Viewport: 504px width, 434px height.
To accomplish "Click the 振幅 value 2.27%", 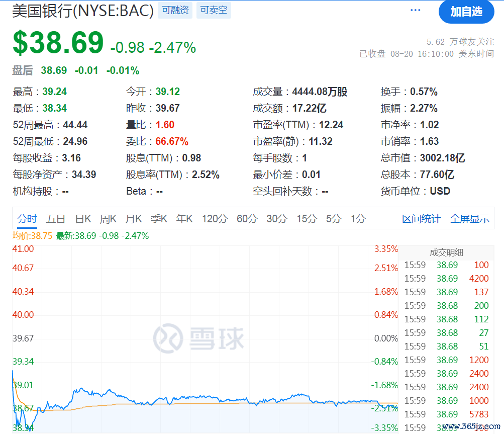I will [x=424, y=108].
